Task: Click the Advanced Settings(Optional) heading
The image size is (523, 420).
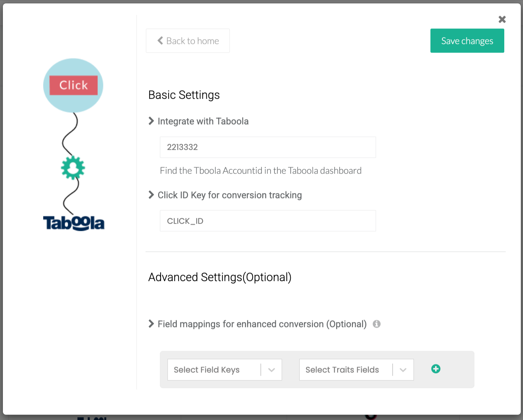Action: point(220,277)
